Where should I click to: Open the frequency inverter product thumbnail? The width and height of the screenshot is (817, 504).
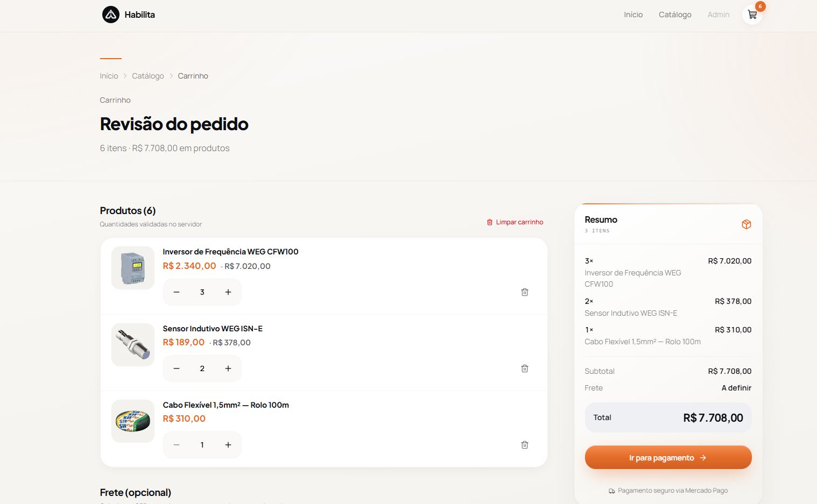click(133, 268)
